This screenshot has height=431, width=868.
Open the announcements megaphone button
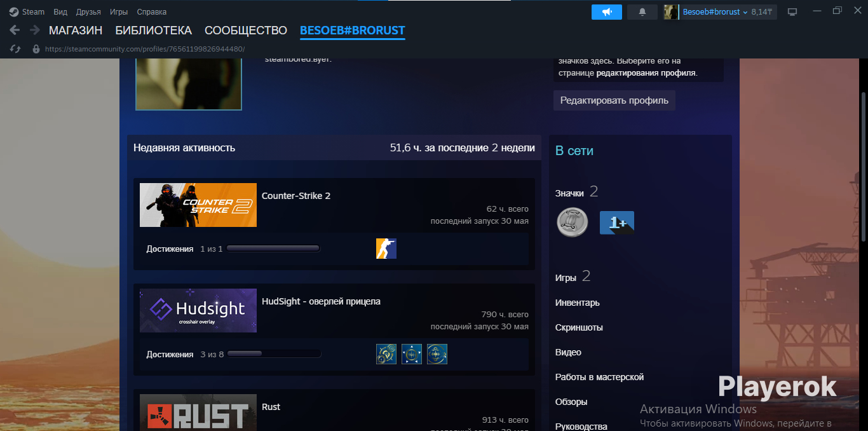click(x=607, y=12)
